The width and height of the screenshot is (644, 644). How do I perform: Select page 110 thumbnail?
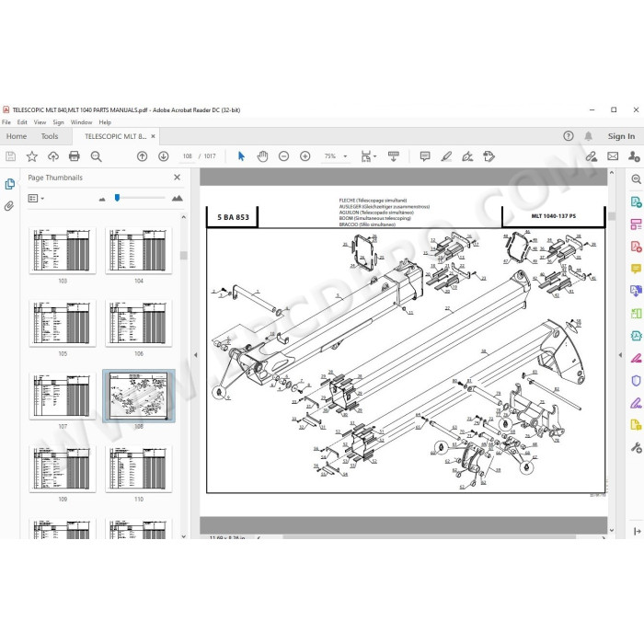pos(139,468)
